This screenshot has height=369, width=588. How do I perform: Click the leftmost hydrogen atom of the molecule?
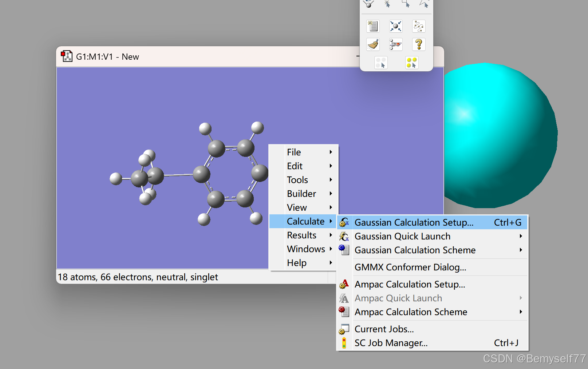(116, 179)
